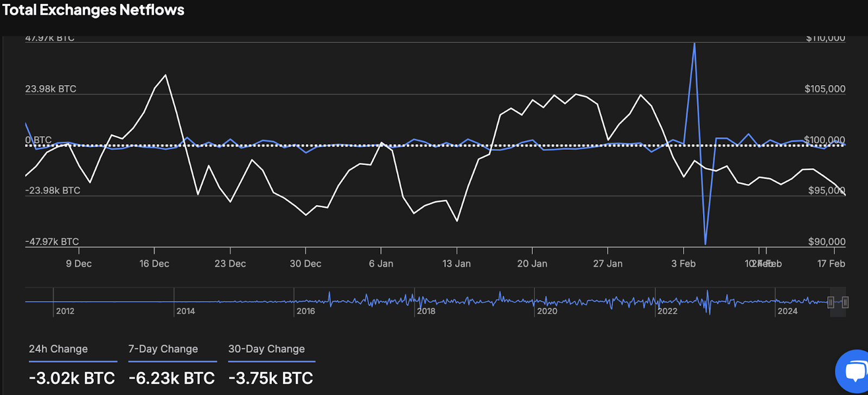This screenshot has height=395, width=868.
Task: Click the $105,000 price axis label
Action: click(825, 89)
